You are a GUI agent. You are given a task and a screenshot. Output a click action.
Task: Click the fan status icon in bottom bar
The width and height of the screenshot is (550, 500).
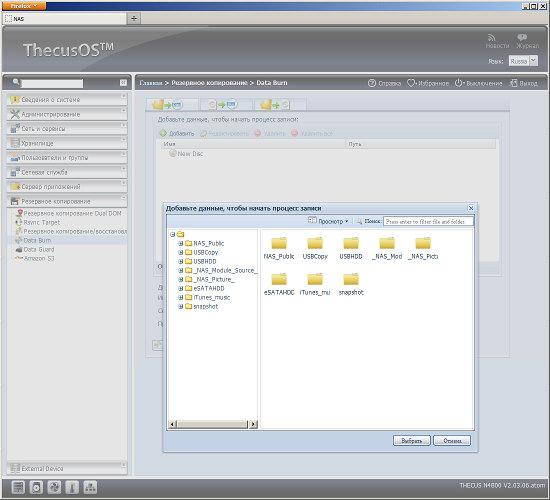pos(54,487)
